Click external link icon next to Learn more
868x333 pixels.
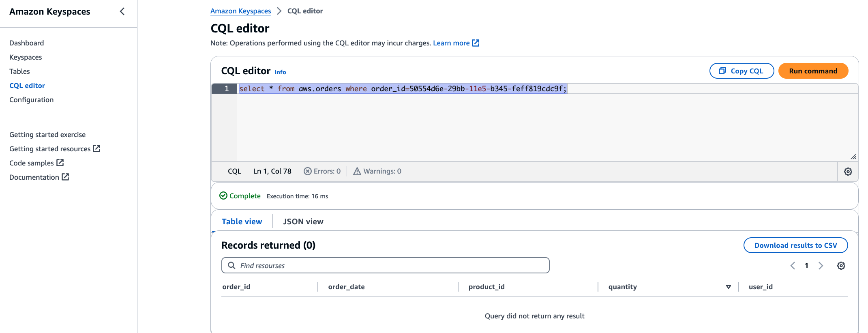(476, 43)
